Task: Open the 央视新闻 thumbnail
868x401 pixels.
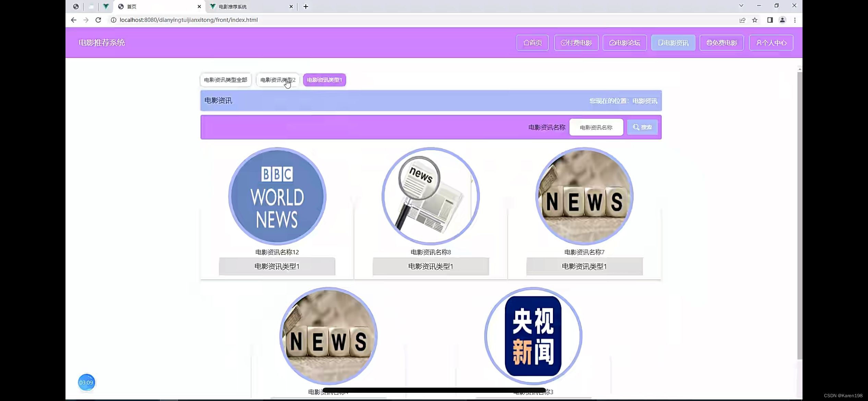Action: 533,336
